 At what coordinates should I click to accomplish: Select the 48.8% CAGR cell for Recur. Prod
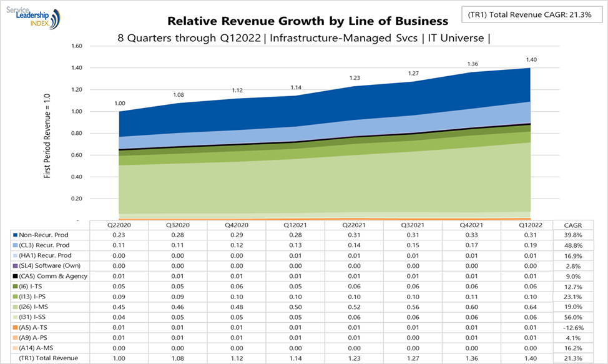(x=573, y=246)
